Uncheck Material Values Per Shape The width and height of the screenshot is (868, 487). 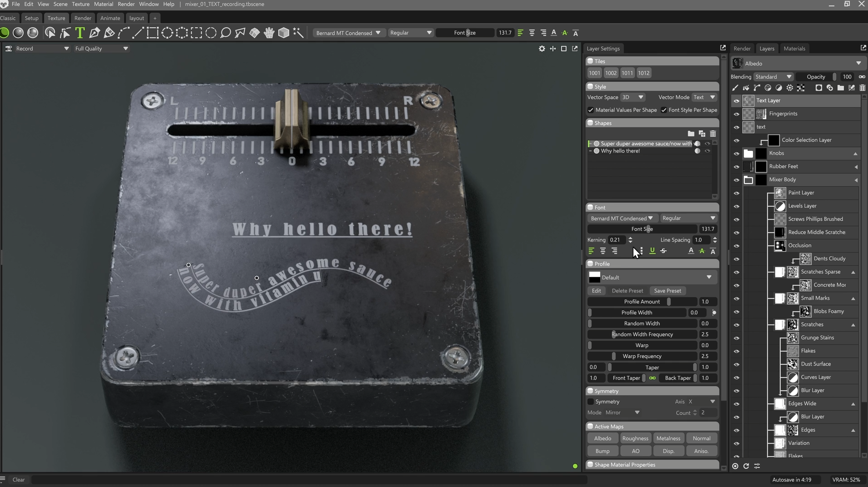[591, 110]
